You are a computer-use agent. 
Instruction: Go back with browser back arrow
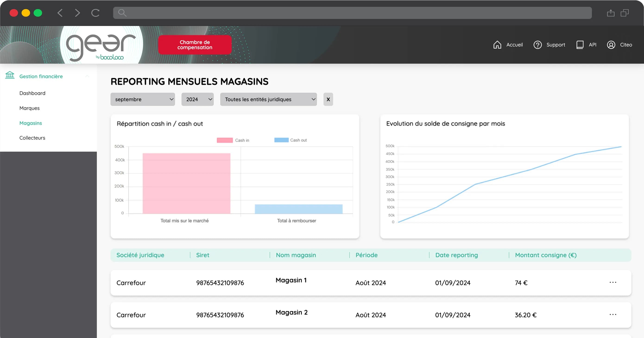coord(60,13)
